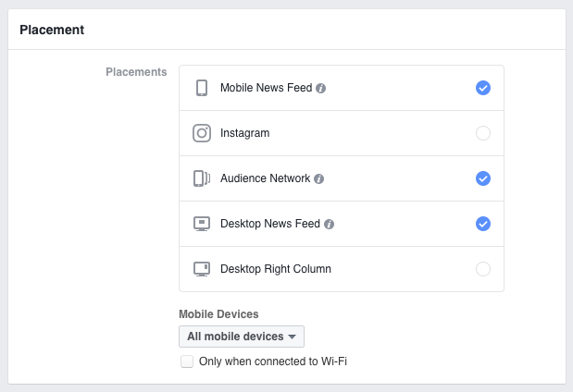
Task: Enable the Desktop Right Column placement circle
Action: point(483,269)
